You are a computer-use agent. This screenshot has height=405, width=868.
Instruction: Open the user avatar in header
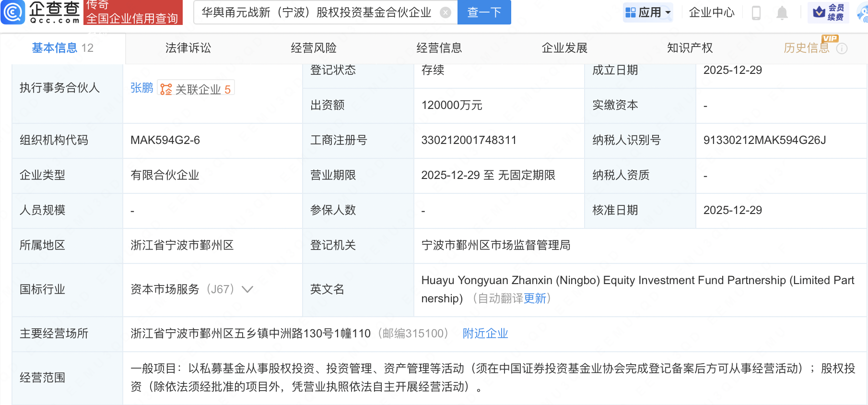pyautogui.click(x=863, y=13)
